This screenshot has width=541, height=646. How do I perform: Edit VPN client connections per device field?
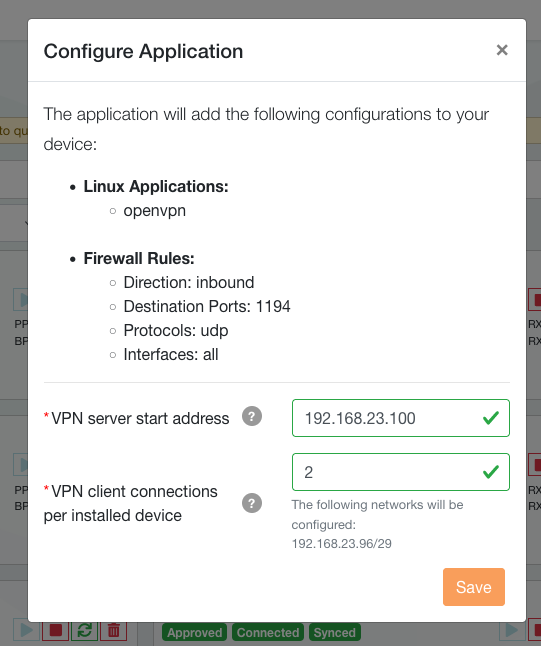pos(400,472)
